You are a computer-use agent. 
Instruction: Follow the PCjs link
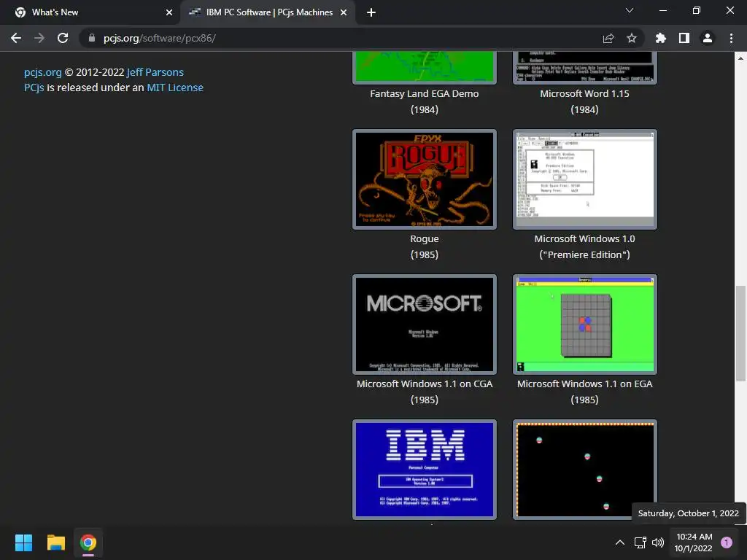pos(34,87)
